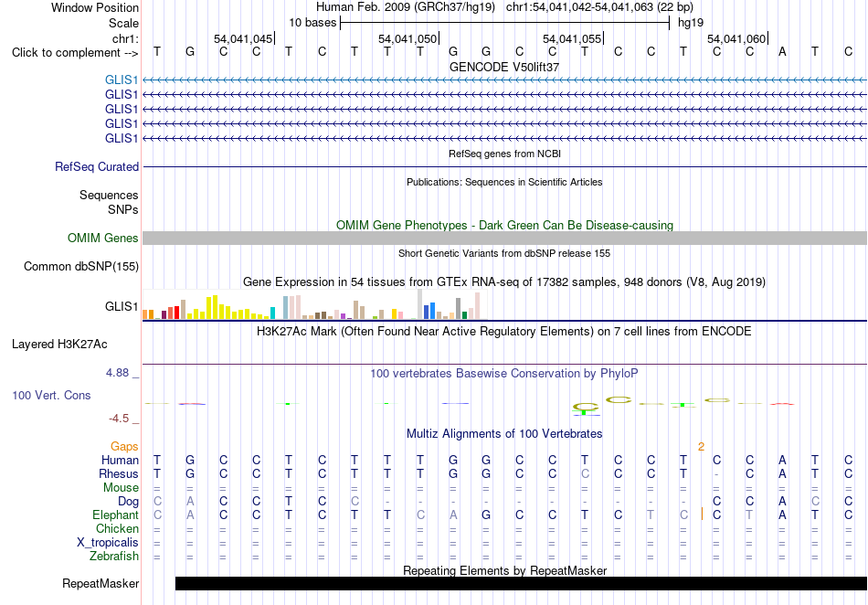The height and width of the screenshot is (605, 868).
Task: Click 'Publications: Sequences in Scientific Articles' title
Action: pyautogui.click(x=504, y=182)
